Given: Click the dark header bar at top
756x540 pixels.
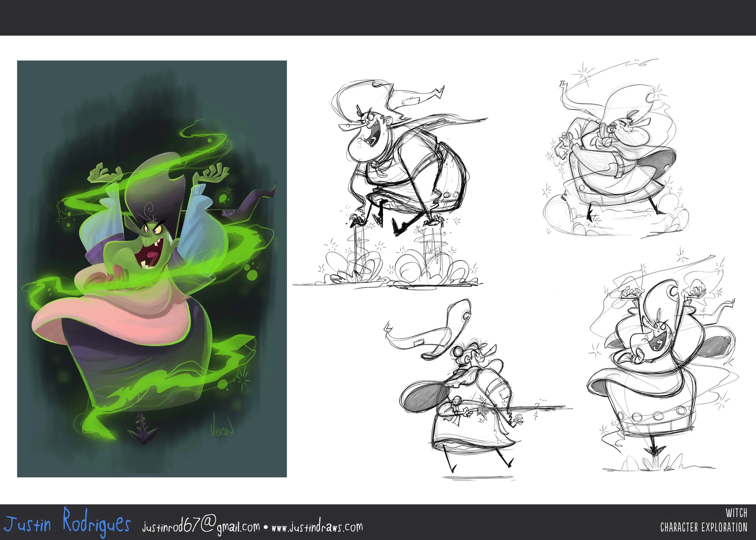Looking at the screenshot, I should point(378,17).
